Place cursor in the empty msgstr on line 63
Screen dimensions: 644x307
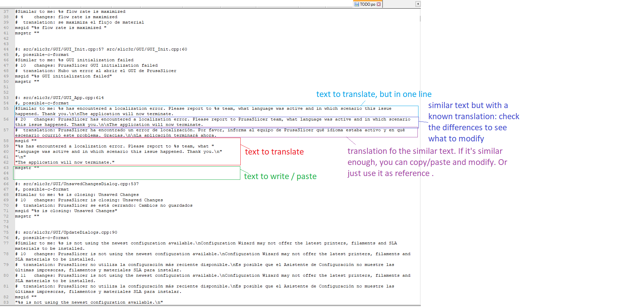(30, 168)
